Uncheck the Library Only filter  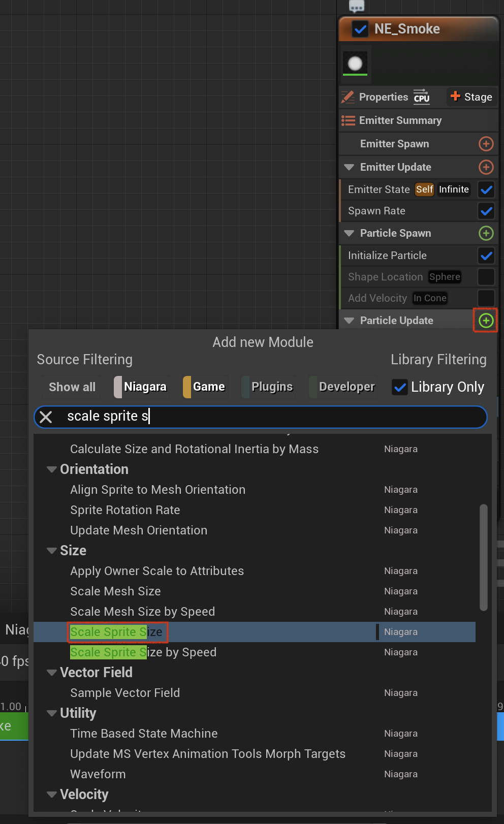(400, 387)
